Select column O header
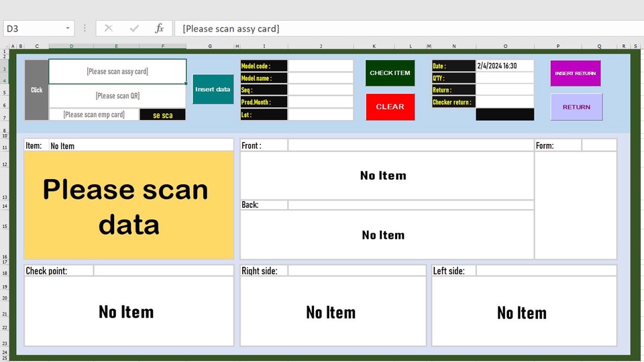This screenshot has height=362, width=644. pyautogui.click(x=505, y=46)
